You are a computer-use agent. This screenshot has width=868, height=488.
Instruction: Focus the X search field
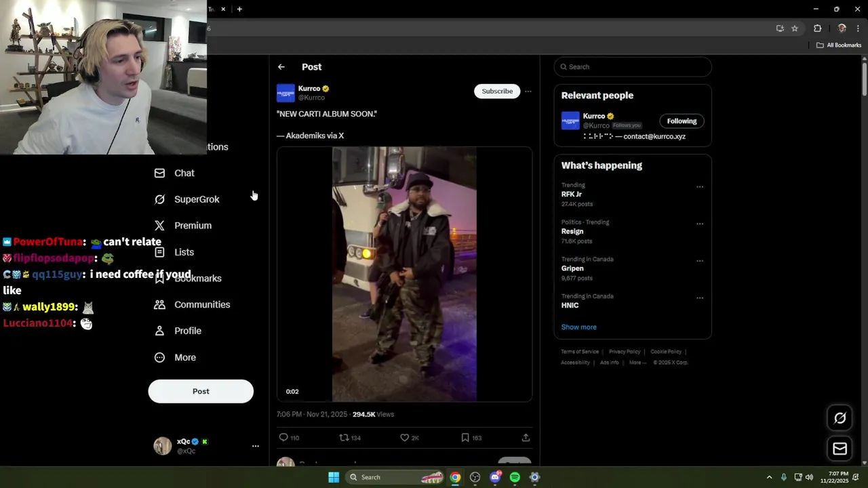(633, 67)
